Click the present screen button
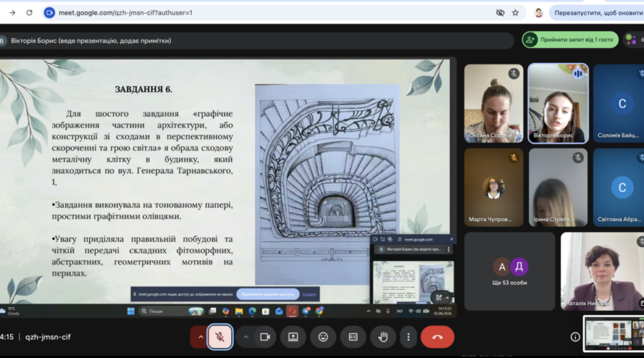The width and height of the screenshot is (644, 358). (x=293, y=337)
